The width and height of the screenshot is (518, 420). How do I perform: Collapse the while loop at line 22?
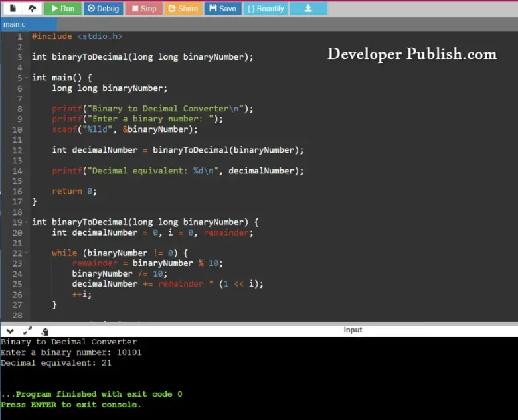[27, 253]
